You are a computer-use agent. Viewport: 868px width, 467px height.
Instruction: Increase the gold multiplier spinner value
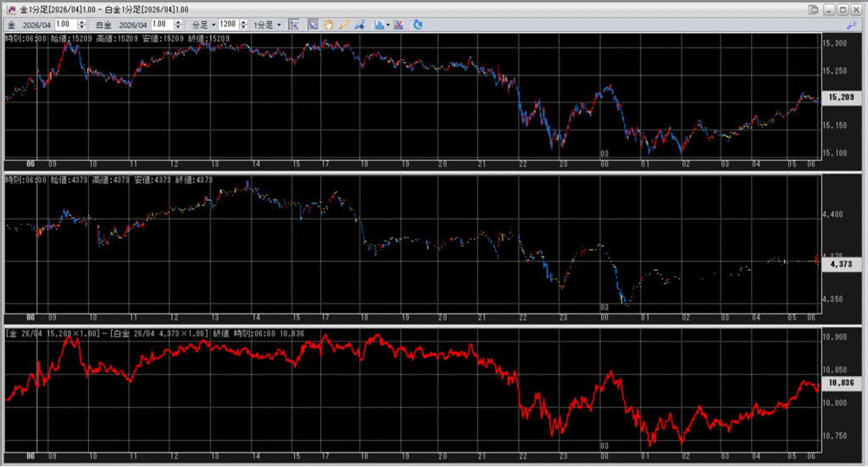tap(81, 22)
